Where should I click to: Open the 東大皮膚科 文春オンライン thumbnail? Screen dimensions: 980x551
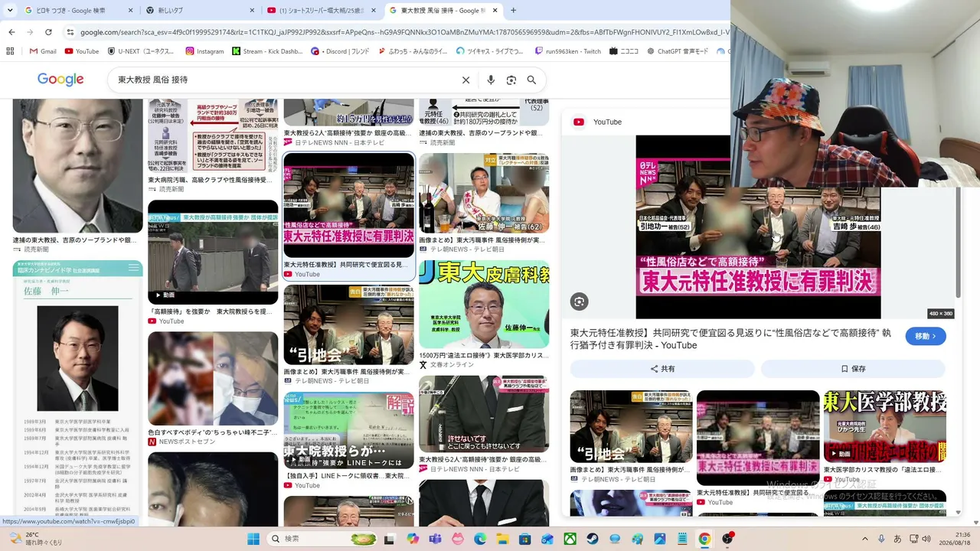point(484,305)
